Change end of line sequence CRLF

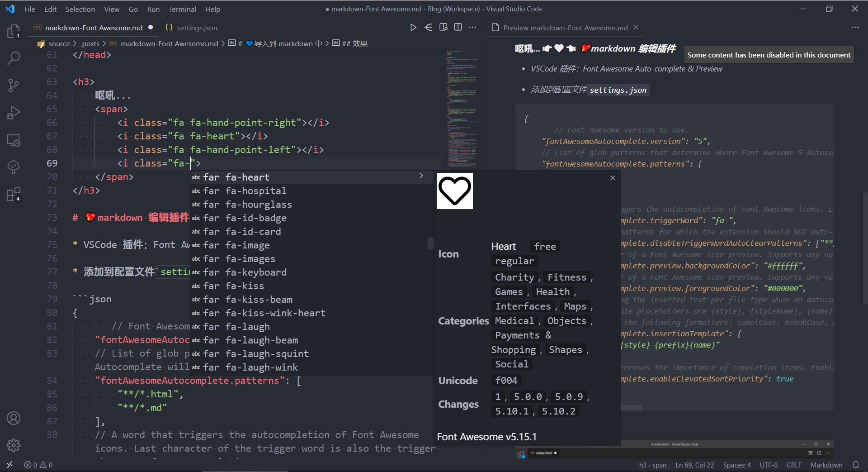coord(794,465)
